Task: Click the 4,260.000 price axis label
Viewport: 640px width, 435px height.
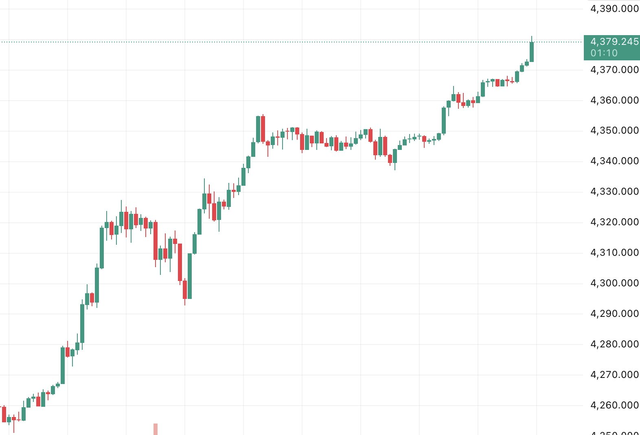Action: [x=612, y=406]
